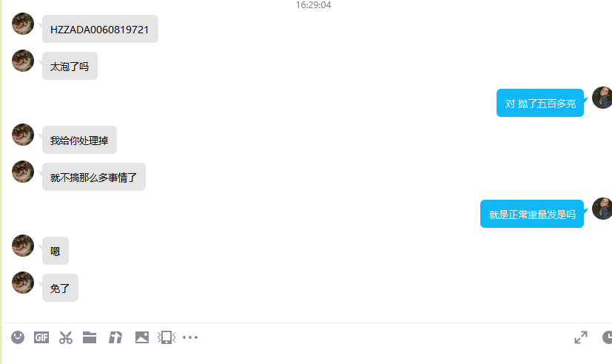Select the blue bubble 就是正常重量发是吗
This screenshot has width=612, height=364.
tap(532, 214)
